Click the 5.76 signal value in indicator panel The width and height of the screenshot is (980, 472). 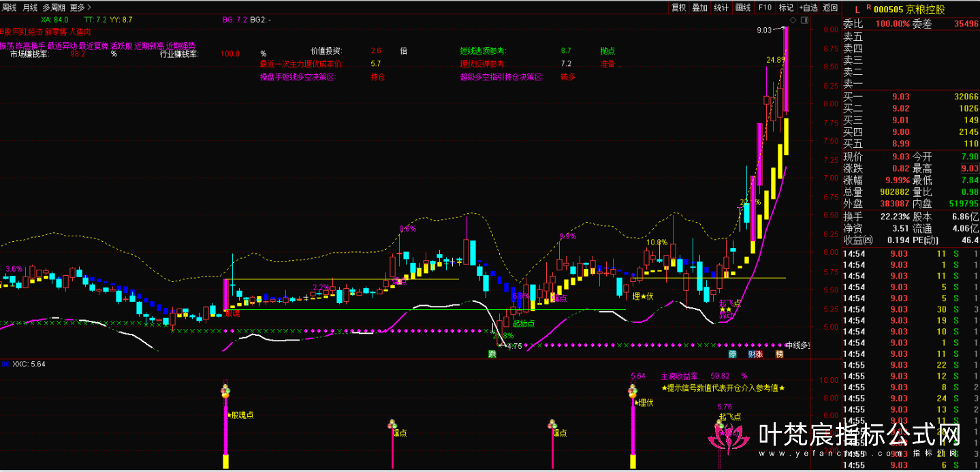coord(725,407)
